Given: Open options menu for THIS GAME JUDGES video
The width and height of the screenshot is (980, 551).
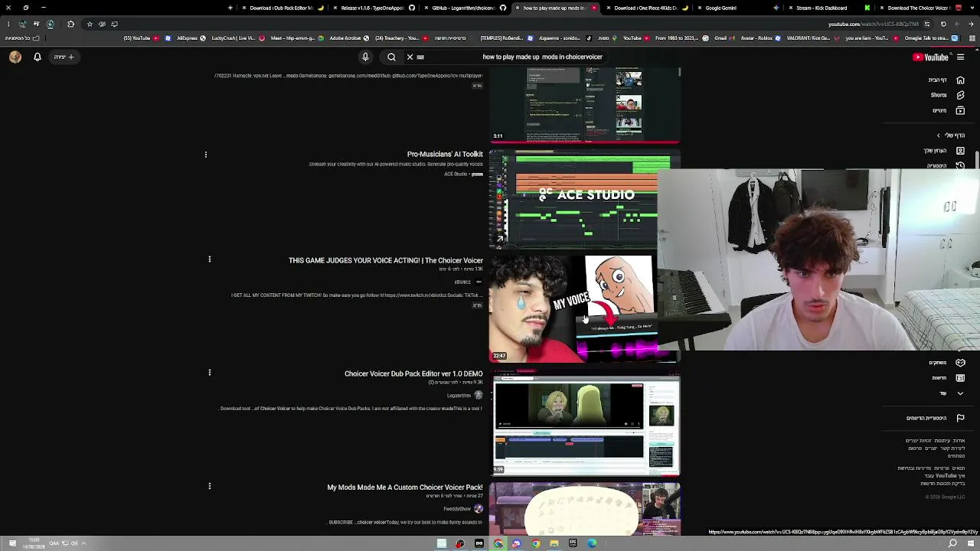Looking at the screenshot, I should [209, 259].
